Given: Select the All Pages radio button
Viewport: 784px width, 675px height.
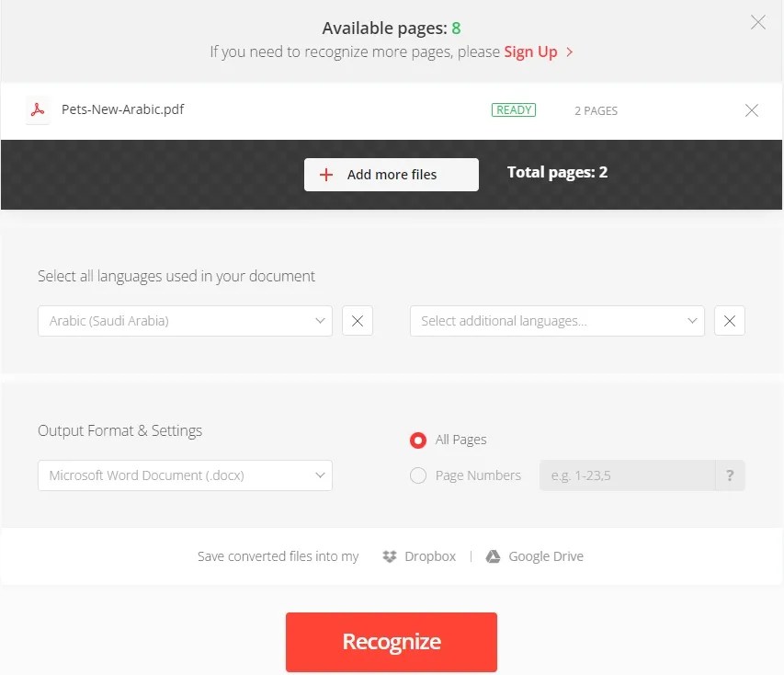Looking at the screenshot, I should [x=418, y=440].
